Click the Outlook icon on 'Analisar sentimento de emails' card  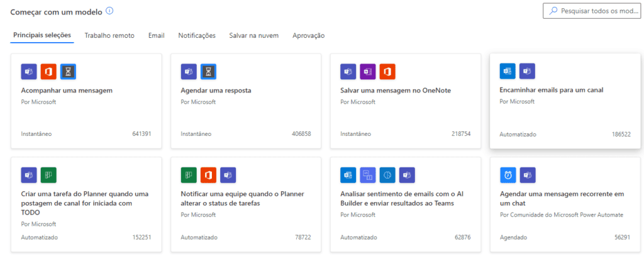click(x=348, y=175)
